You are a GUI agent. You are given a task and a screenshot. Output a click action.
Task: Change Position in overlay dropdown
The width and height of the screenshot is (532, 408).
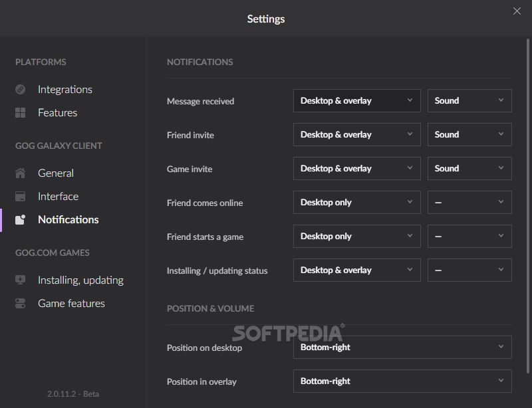click(x=402, y=381)
